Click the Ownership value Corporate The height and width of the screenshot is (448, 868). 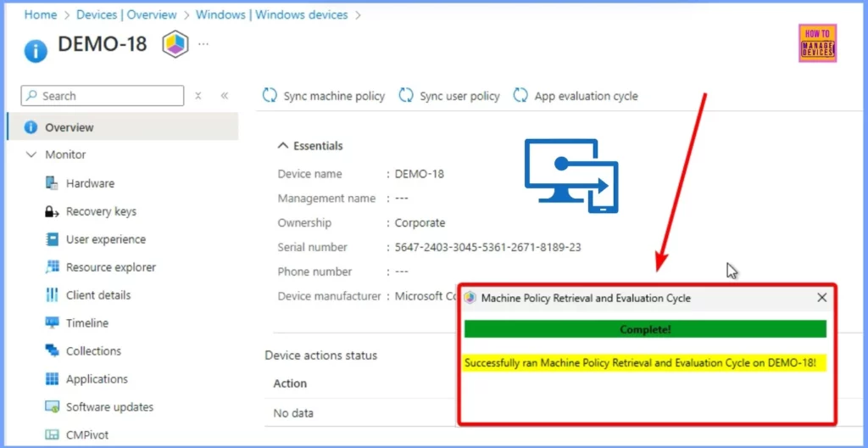click(x=420, y=223)
